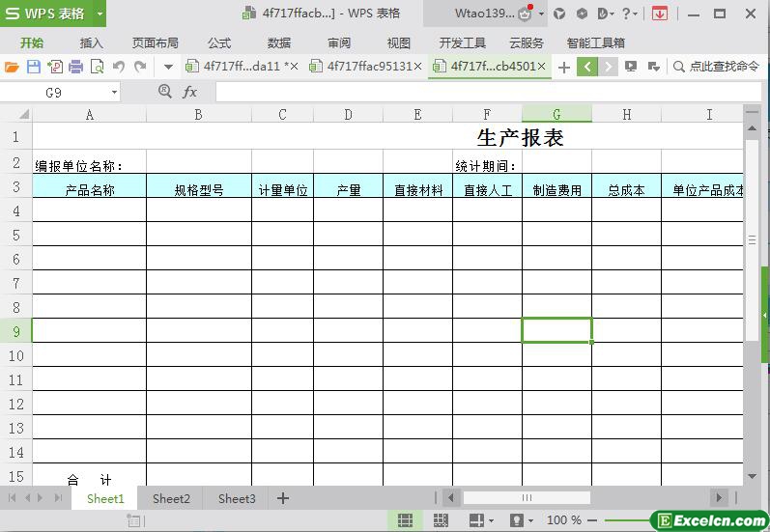
Task: Open the help question mark menu
Action: 629,14
